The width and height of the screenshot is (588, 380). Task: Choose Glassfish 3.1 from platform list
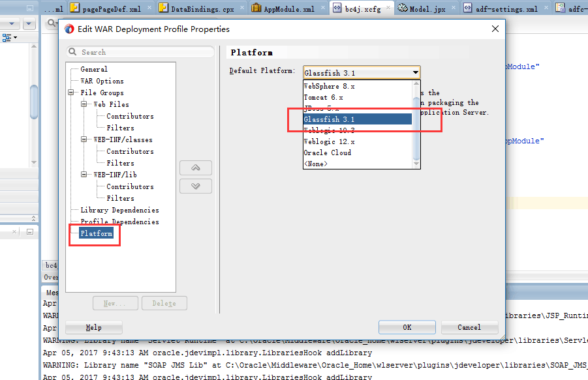point(358,119)
